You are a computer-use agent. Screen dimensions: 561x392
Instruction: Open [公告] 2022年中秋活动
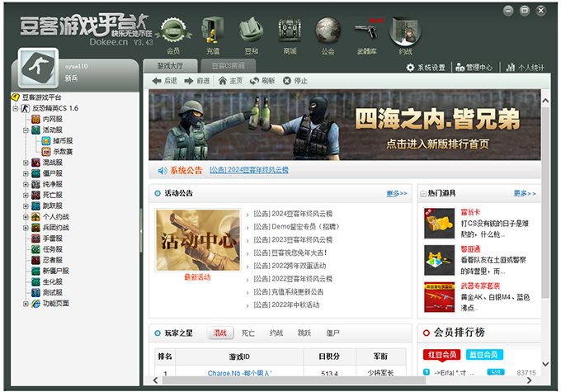pos(286,305)
